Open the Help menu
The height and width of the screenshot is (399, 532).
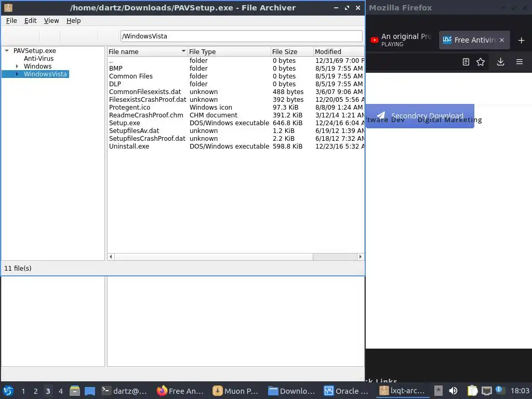point(74,21)
